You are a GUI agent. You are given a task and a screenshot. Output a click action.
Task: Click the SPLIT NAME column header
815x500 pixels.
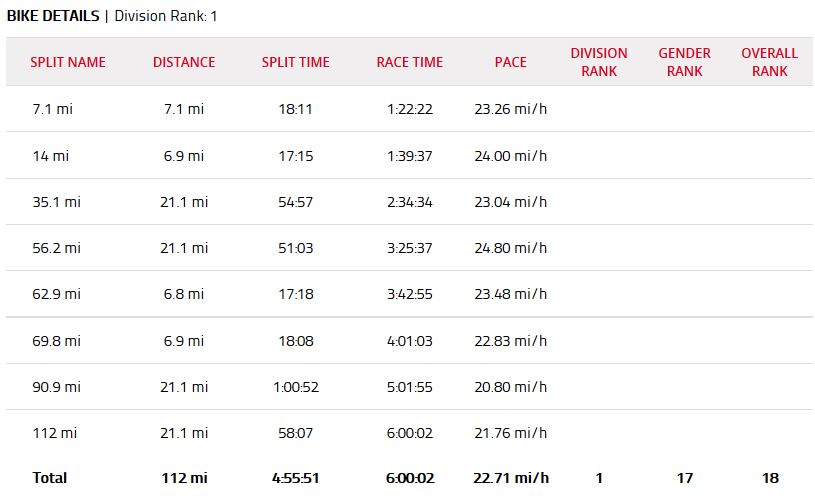pos(68,62)
